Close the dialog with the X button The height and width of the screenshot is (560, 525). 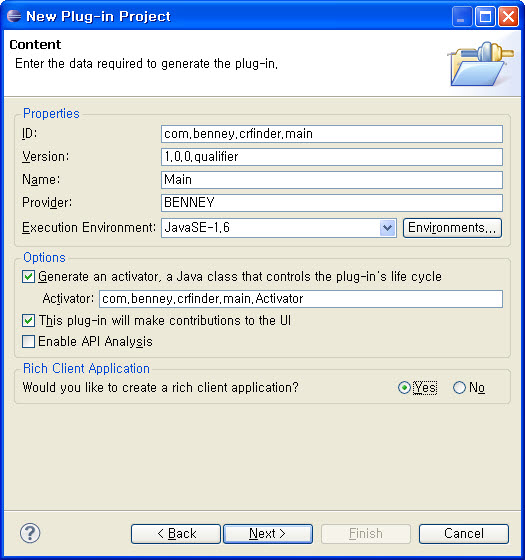(508, 16)
